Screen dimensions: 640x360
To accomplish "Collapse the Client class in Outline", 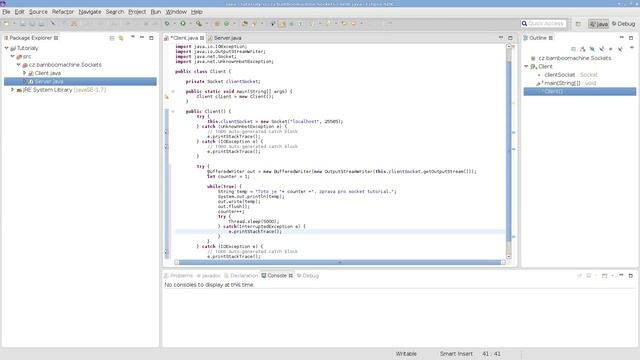I will pos(527,66).
